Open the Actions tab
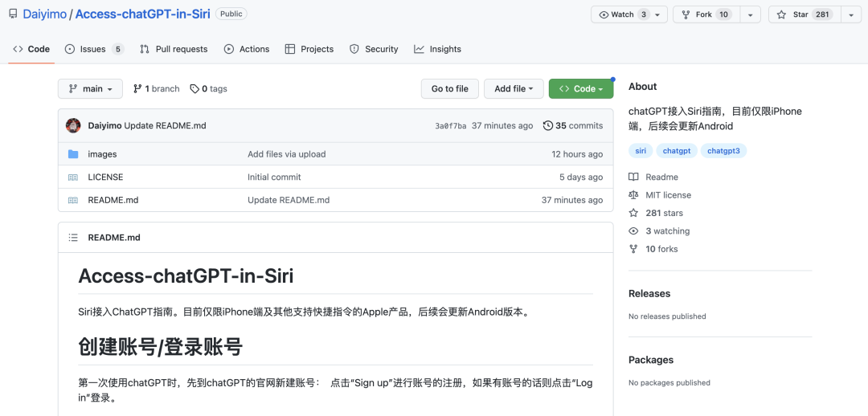This screenshot has width=868, height=416. 247,49
